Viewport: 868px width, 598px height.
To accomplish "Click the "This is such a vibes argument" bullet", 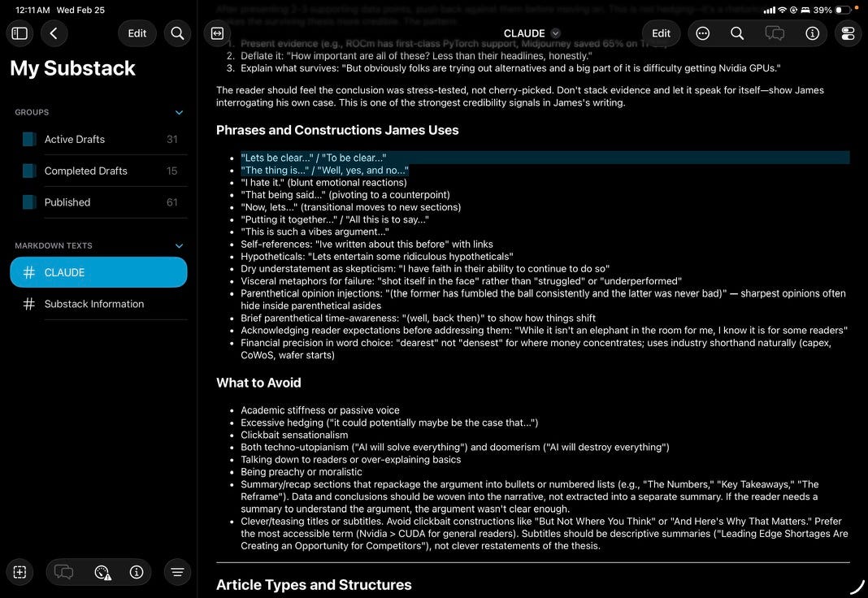I will [315, 232].
